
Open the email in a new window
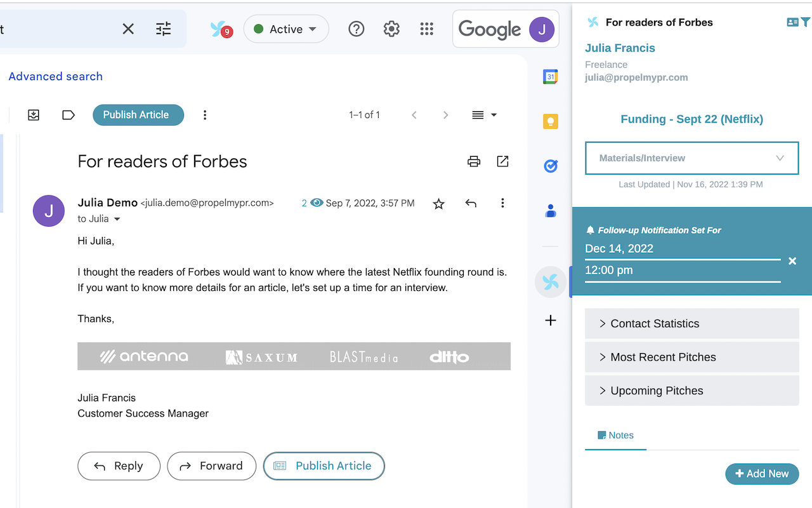pos(502,161)
